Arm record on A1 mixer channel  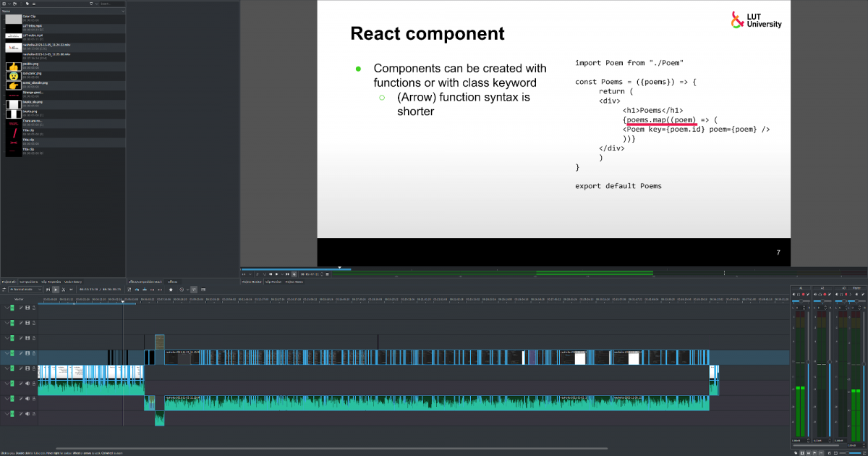(x=803, y=295)
